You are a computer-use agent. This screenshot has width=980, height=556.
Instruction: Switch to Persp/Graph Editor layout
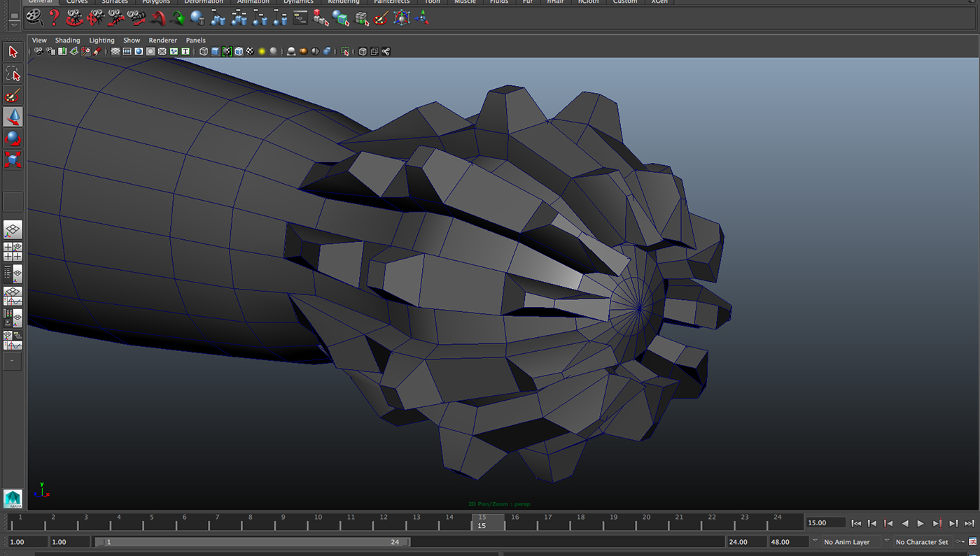[x=13, y=296]
